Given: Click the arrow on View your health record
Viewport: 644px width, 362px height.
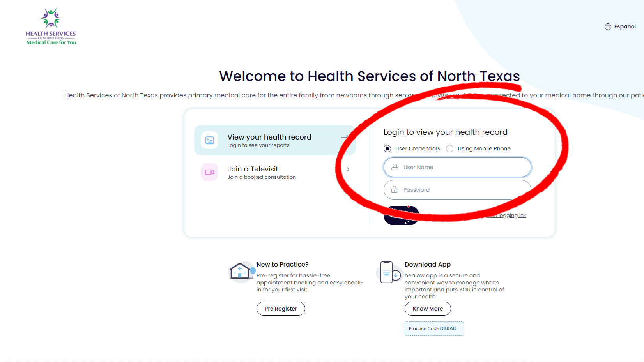Looking at the screenshot, I should [x=345, y=137].
